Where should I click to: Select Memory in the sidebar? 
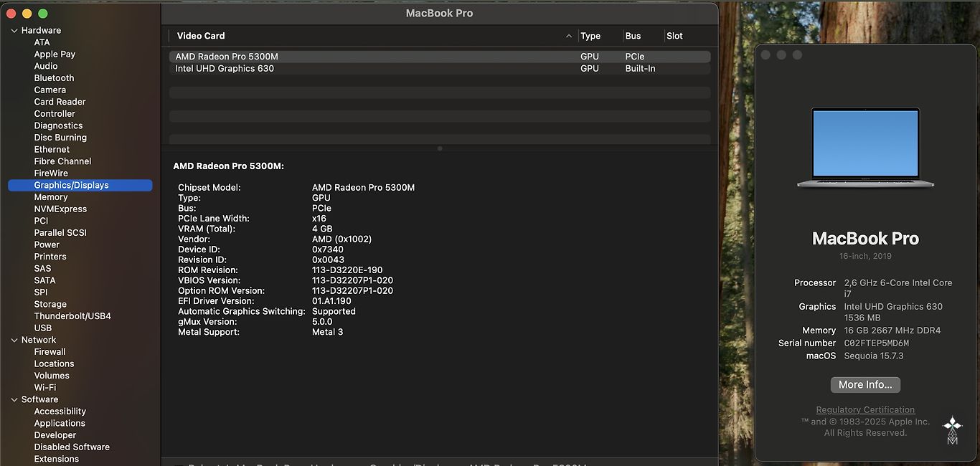point(51,197)
